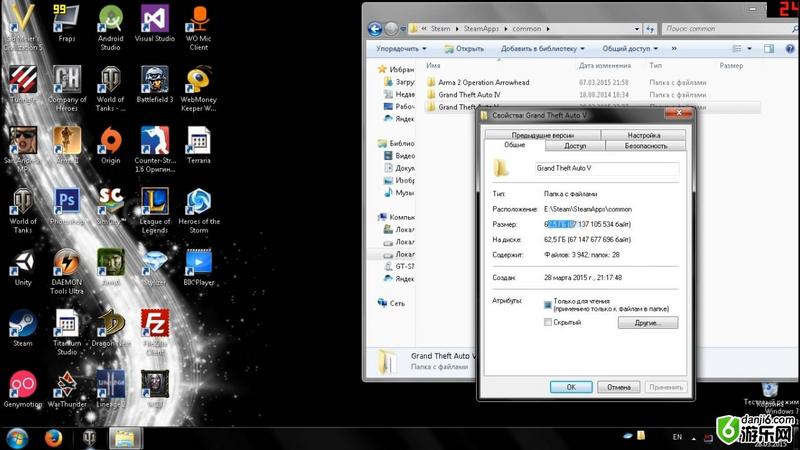Expand the address bar history dropdown

[x=637, y=29]
